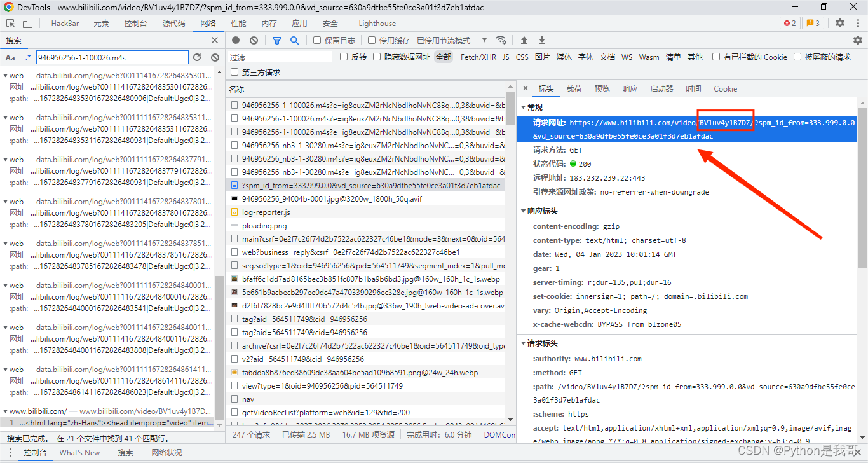The height and width of the screenshot is (463, 868).
Task: Collapse web result ending 4837791 in search
Action: (x=6, y=160)
